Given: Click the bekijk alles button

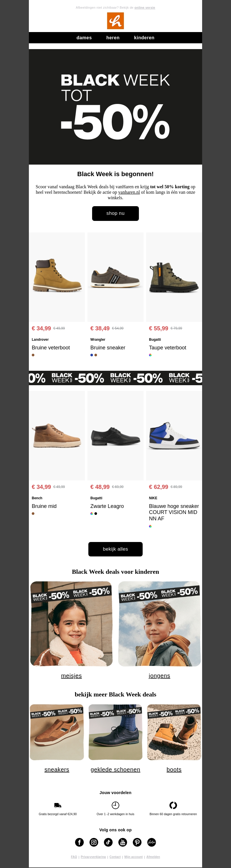Looking at the screenshot, I should 115,549.
